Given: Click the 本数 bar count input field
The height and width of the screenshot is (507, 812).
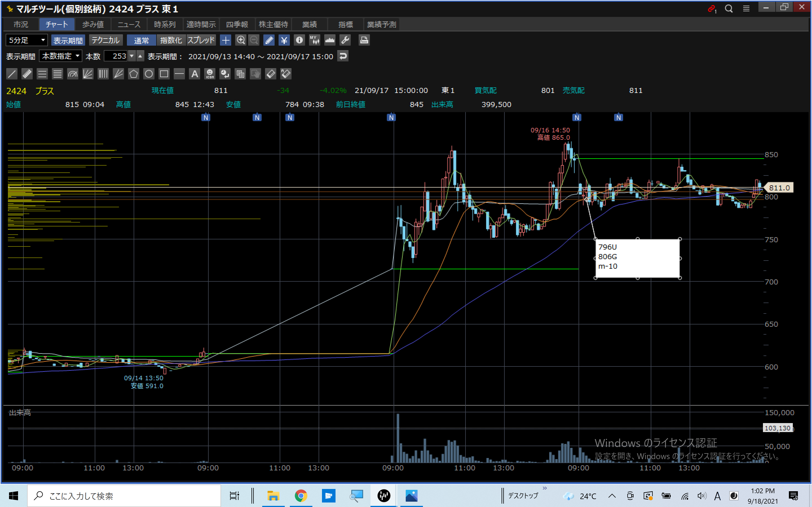Looking at the screenshot, I should tap(116, 56).
